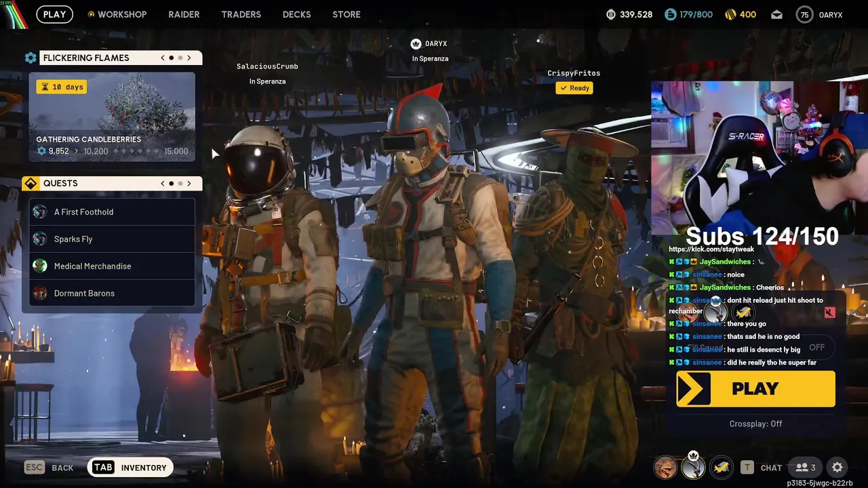This screenshot has height=488, width=868.
Task: Click the Flickering Flames event icon
Action: tap(31, 58)
